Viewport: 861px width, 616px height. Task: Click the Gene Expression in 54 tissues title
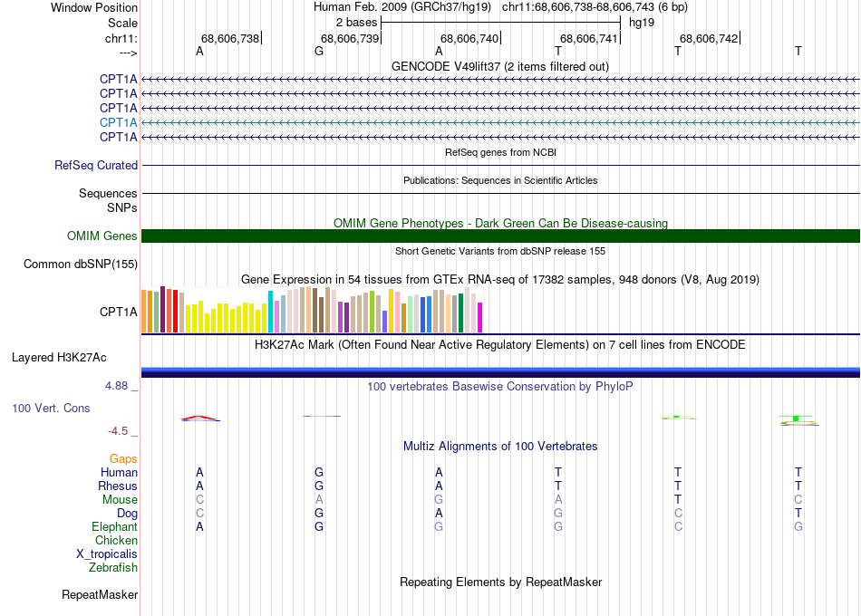click(x=500, y=279)
